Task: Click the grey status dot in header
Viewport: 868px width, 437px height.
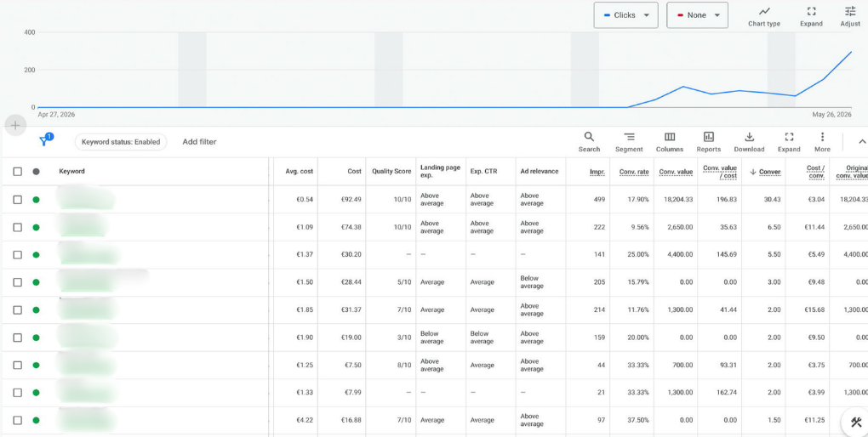Action: click(36, 172)
